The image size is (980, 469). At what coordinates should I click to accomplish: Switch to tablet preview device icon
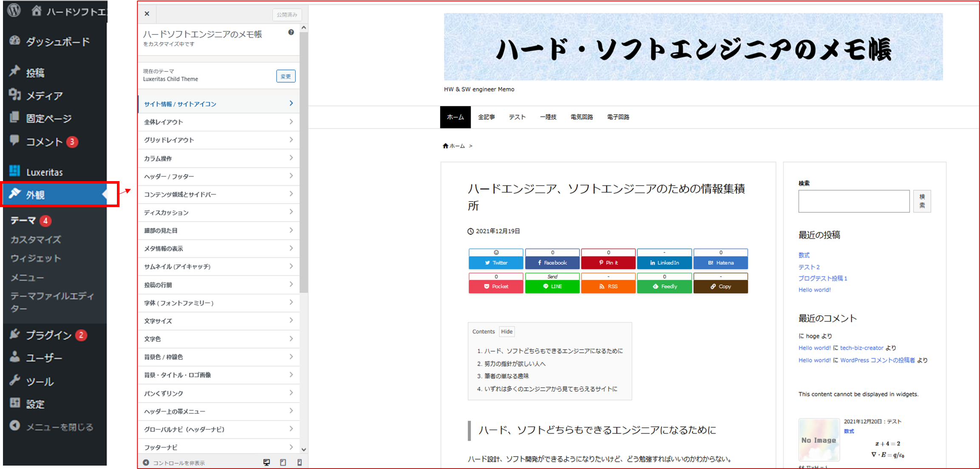[283, 462]
